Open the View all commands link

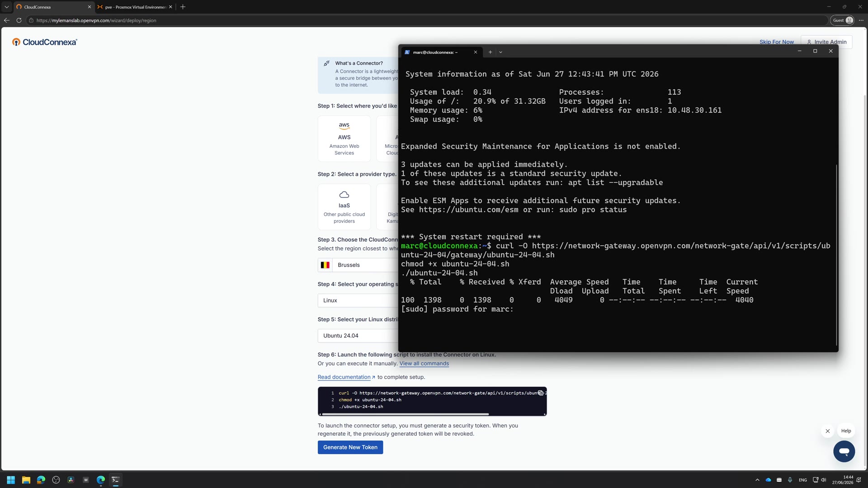[424, 364]
